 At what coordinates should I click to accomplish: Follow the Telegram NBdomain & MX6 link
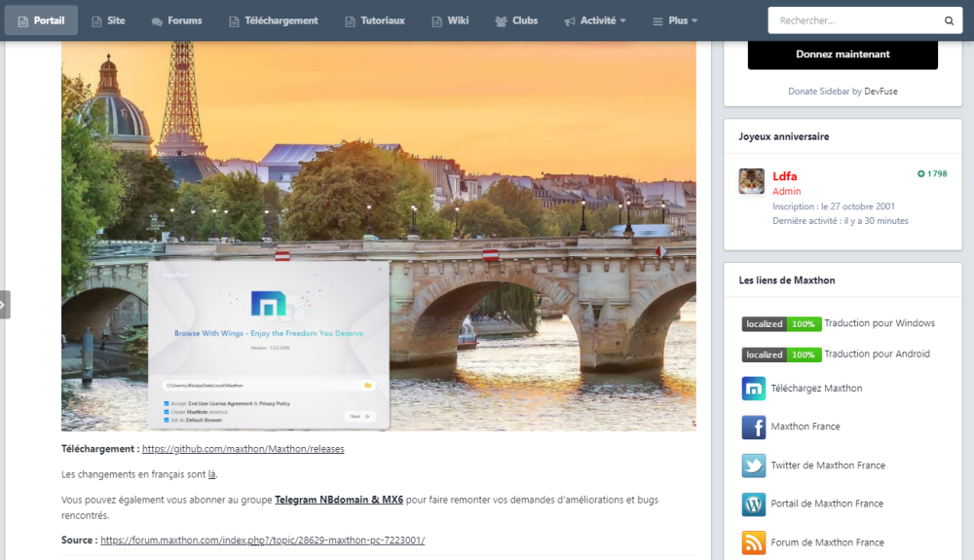coord(338,500)
